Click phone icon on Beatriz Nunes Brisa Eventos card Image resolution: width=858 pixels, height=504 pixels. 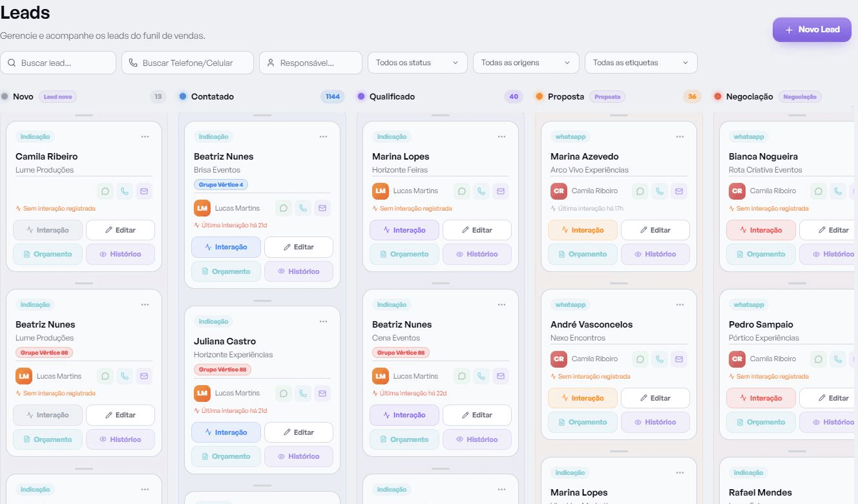pyautogui.click(x=303, y=208)
